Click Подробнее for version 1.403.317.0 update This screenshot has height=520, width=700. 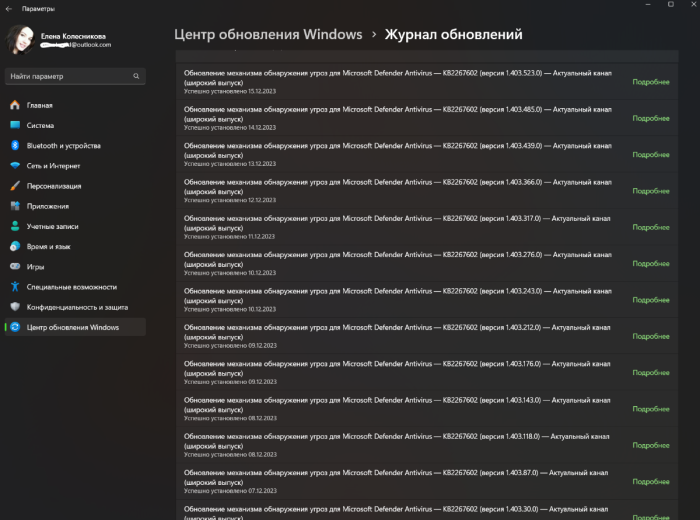click(x=650, y=227)
